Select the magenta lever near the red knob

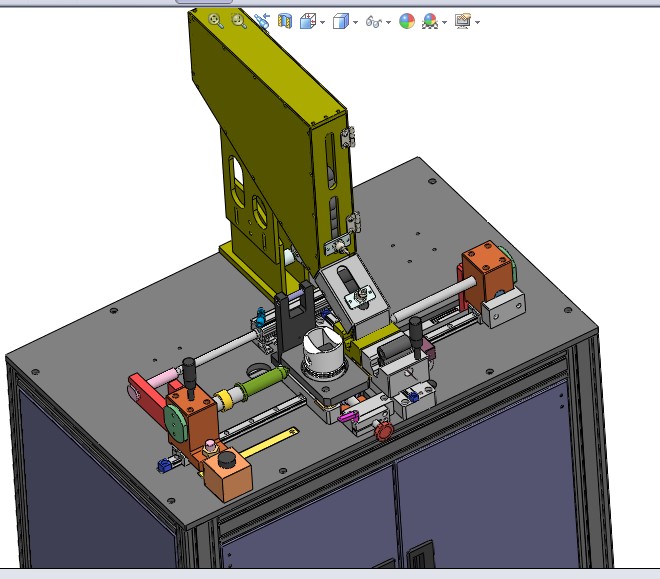point(349,417)
